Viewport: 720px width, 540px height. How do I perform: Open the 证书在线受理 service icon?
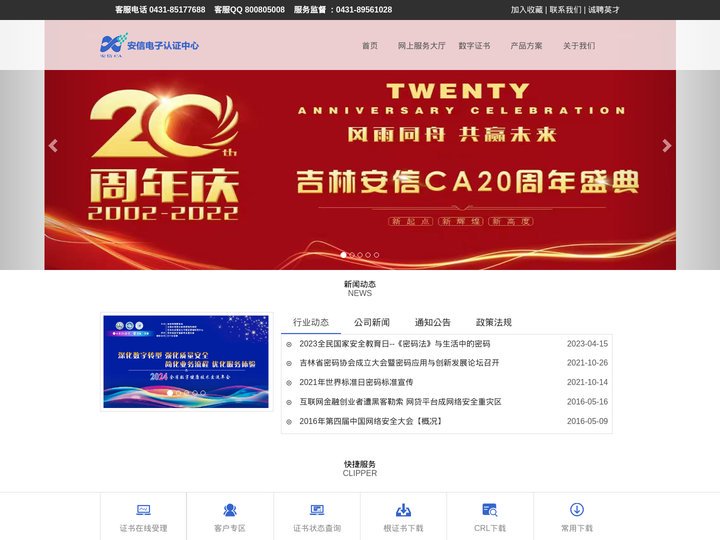click(x=143, y=510)
